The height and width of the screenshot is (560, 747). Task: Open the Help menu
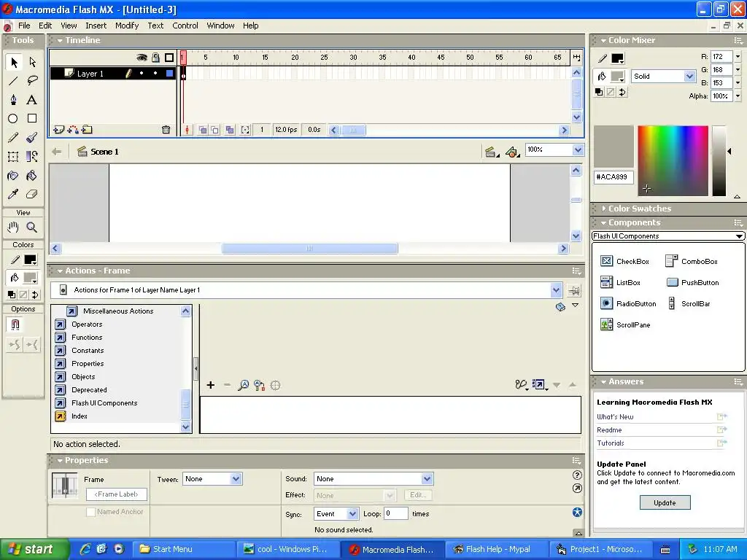coord(251,26)
